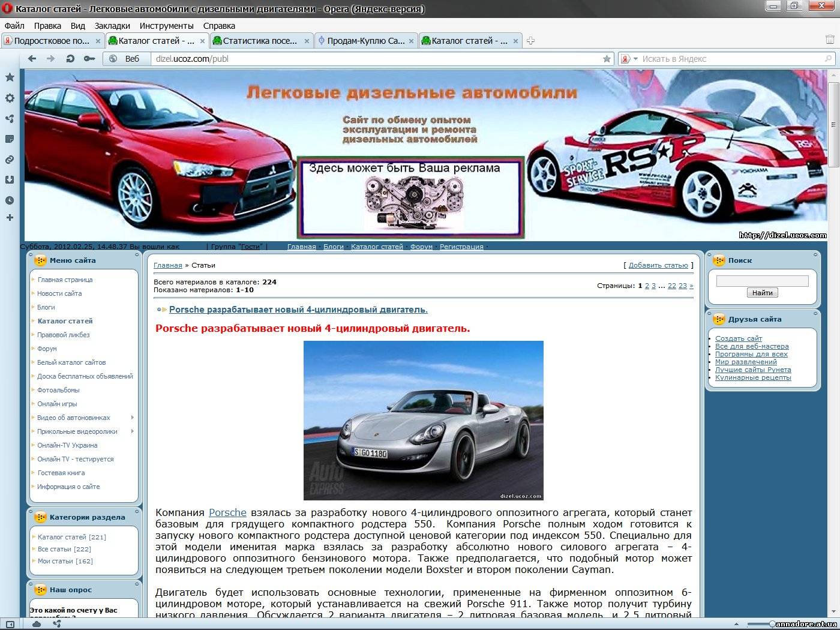Focus the site search input field
This screenshot has height=630, width=840.
point(762,281)
